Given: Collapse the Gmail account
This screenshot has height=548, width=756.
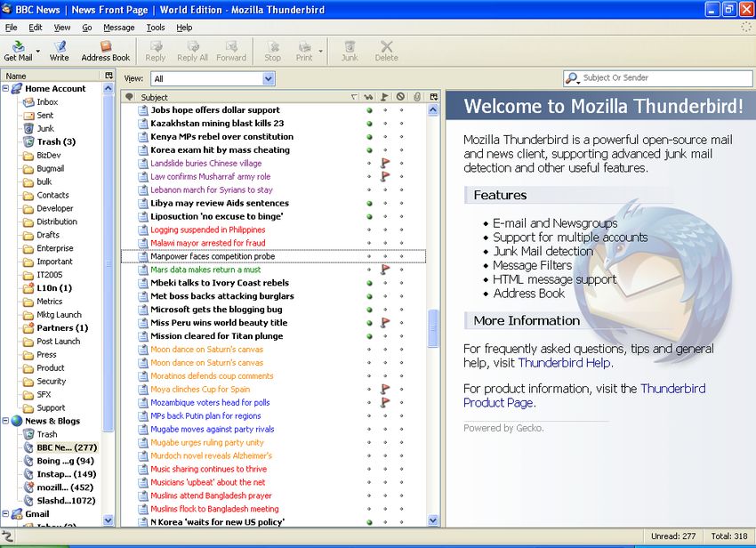Looking at the screenshot, I should click(x=5, y=514).
